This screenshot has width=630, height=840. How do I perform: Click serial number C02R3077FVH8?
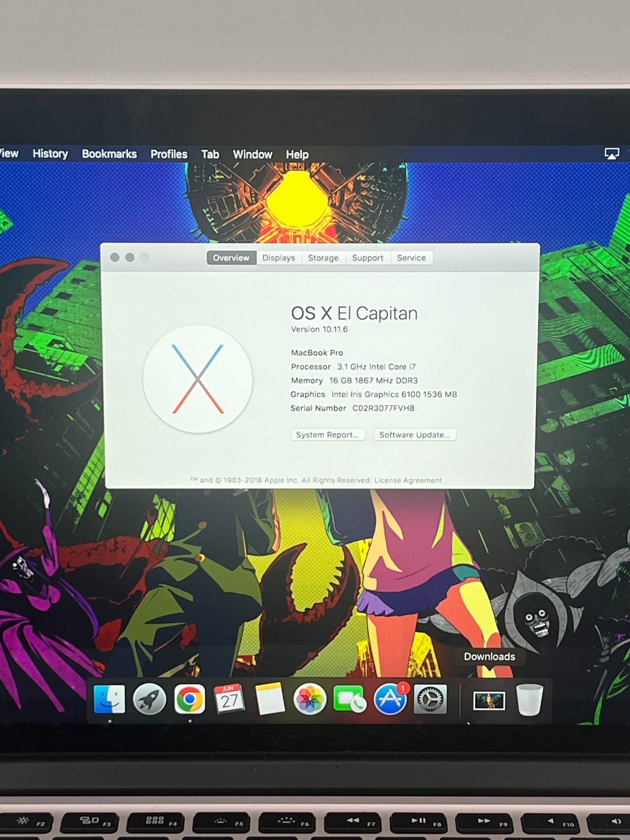[384, 408]
